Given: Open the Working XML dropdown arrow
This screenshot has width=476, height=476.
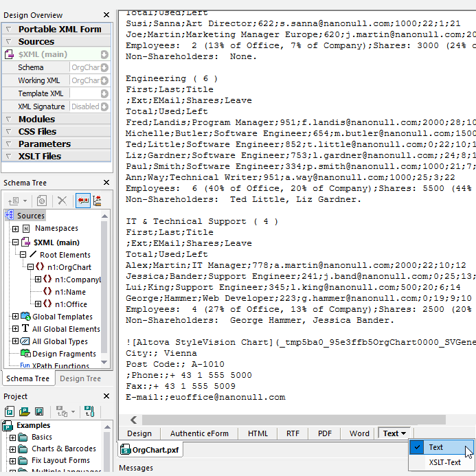Looking at the screenshot, I should (104, 80).
